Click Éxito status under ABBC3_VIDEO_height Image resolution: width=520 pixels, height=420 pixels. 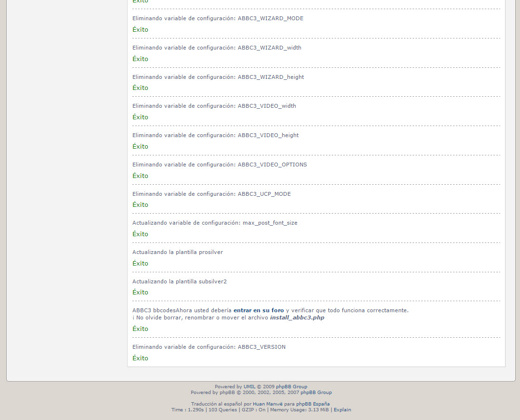[x=140, y=146]
